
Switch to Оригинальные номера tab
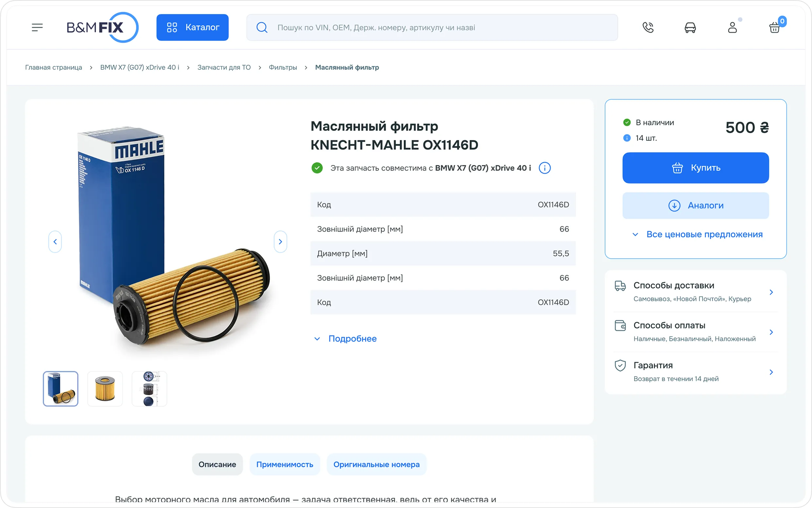[x=376, y=464]
